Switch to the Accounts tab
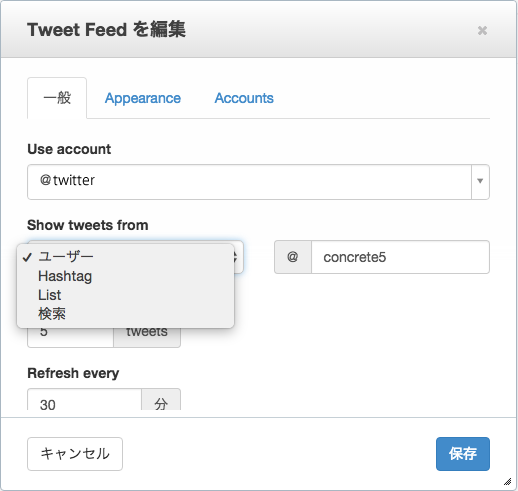 pyautogui.click(x=244, y=98)
